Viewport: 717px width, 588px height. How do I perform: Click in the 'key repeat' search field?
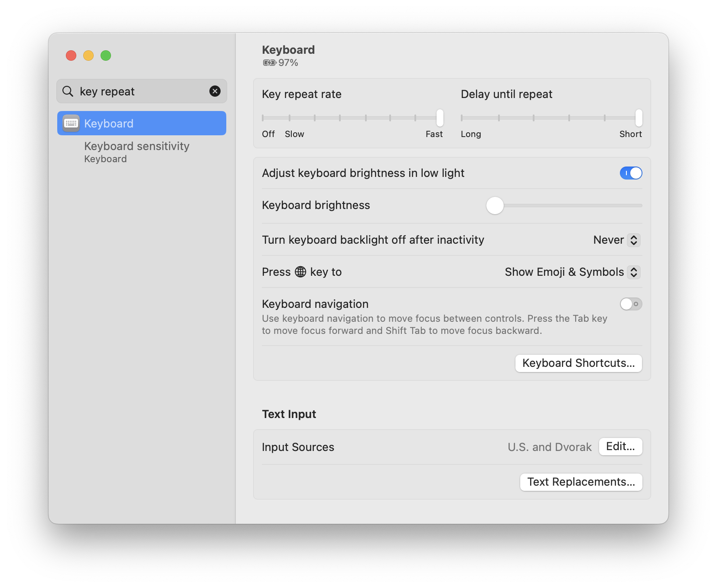tap(142, 91)
